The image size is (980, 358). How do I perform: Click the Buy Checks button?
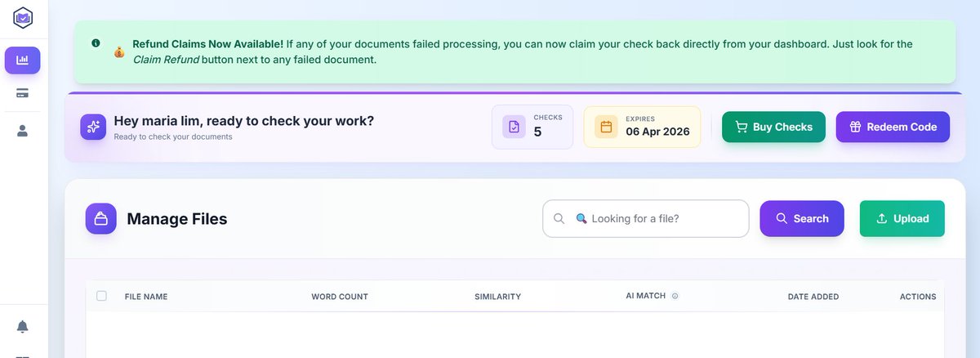pyautogui.click(x=773, y=127)
